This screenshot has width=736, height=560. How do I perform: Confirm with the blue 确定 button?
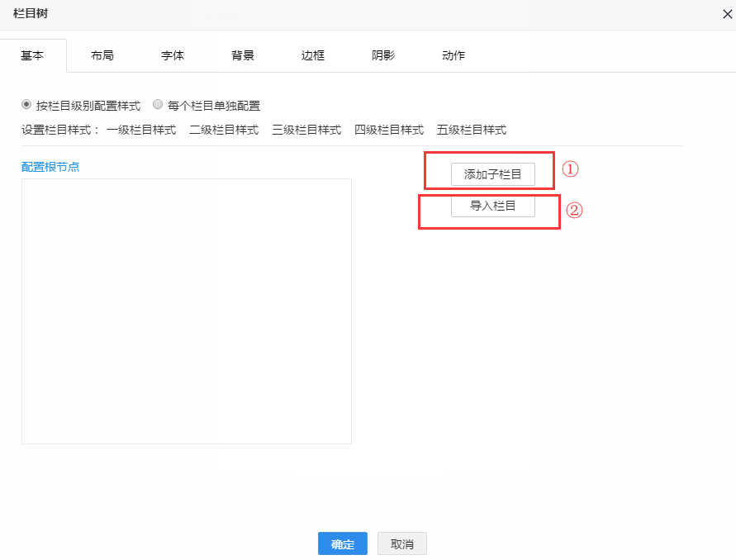[x=343, y=543]
